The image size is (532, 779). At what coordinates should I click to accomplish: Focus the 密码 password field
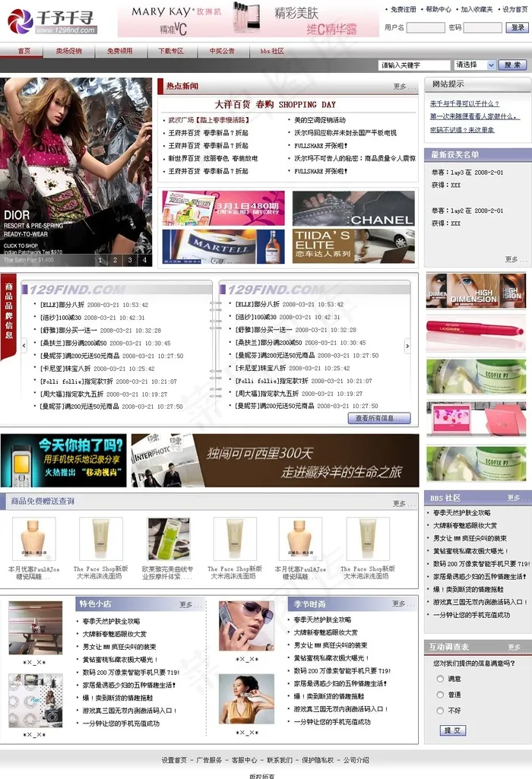pos(483,27)
